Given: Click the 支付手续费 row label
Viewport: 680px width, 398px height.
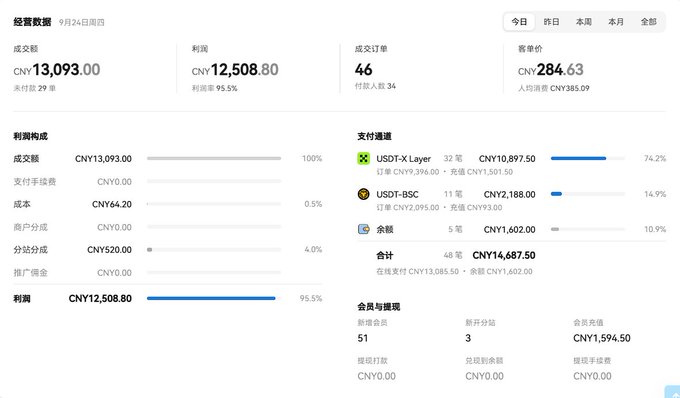Looking at the screenshot, I should click(x=35, y=182).
